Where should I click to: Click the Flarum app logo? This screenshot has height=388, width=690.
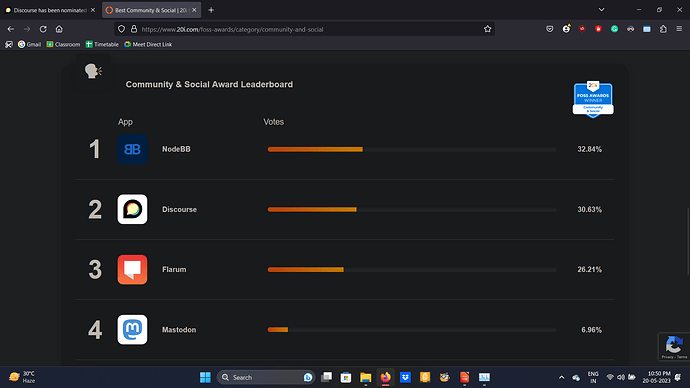coord(132,270)
